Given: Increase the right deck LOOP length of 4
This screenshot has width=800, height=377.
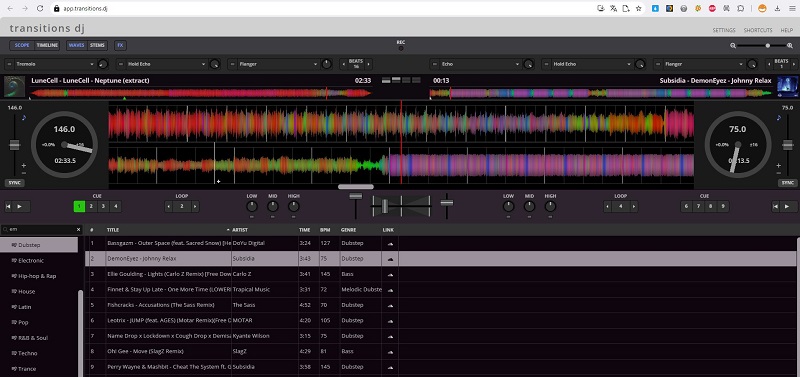Looking at the screenshot, I should point(634,207).
